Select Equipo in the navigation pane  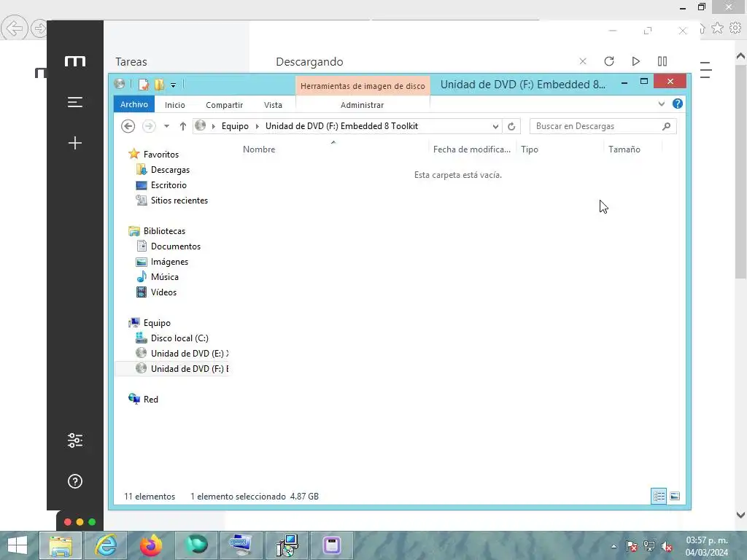tap(157, 323)
